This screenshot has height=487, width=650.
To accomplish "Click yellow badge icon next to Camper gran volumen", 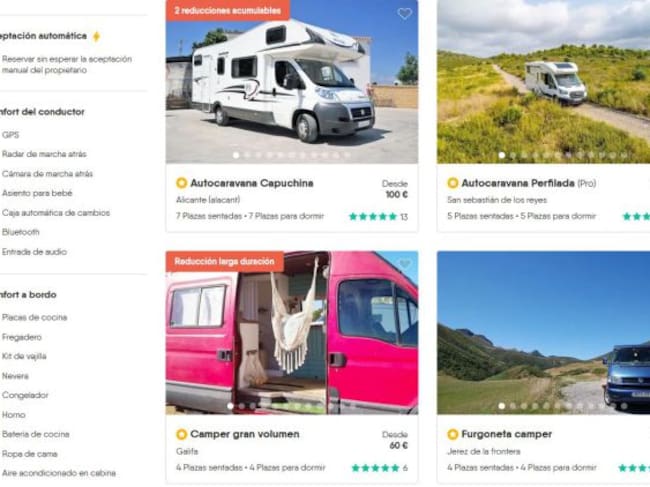I will pos(181,434).
